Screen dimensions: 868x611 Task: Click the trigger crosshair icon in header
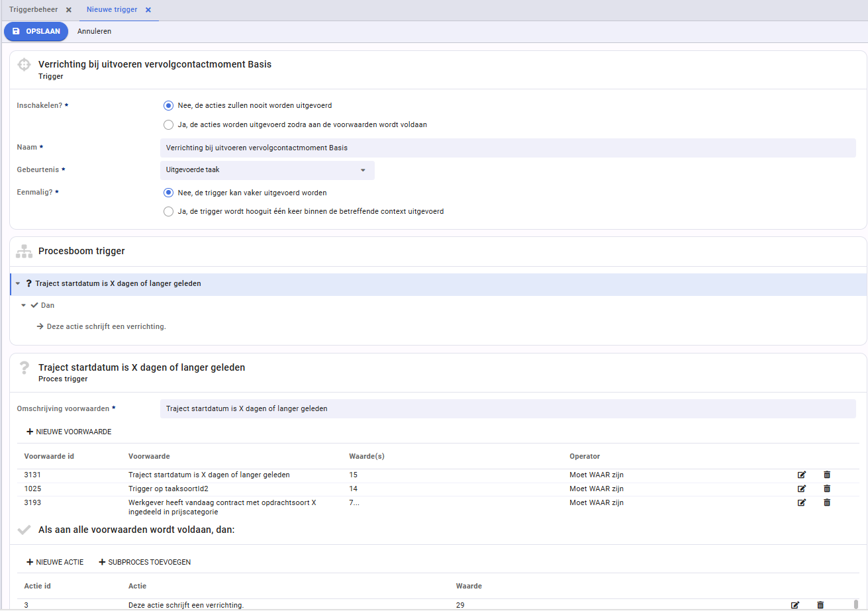click(24, 65)
